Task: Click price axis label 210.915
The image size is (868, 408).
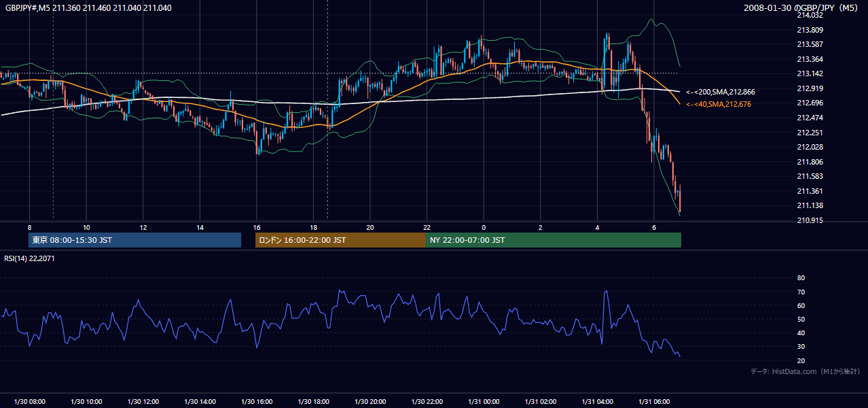Action: click(810, 220)
